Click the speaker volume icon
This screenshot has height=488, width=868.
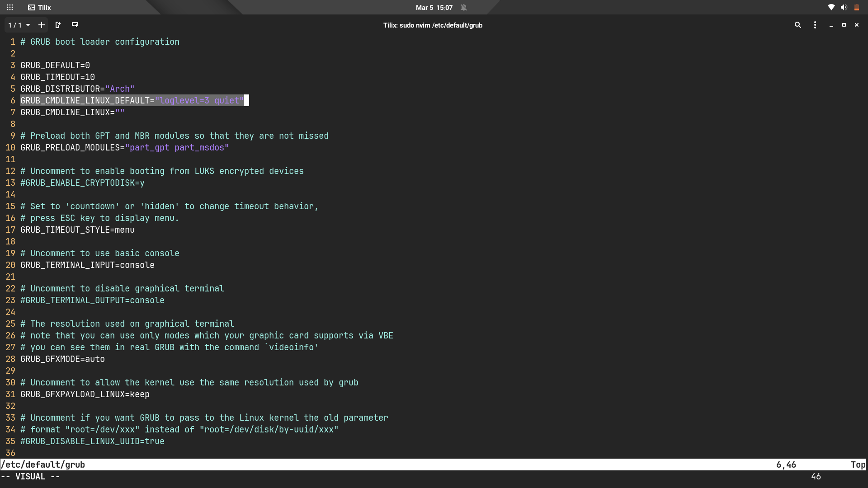click(x=844, y=8)
